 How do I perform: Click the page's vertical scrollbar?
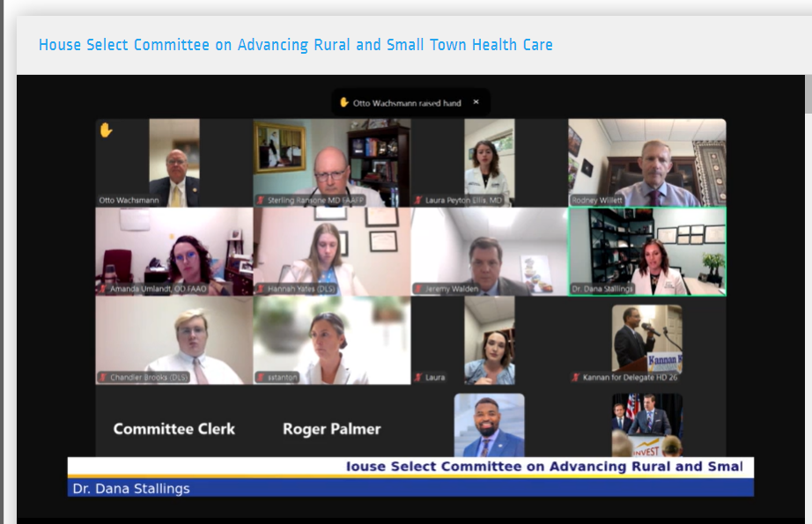pyautogui.click(x=808, y=298)
